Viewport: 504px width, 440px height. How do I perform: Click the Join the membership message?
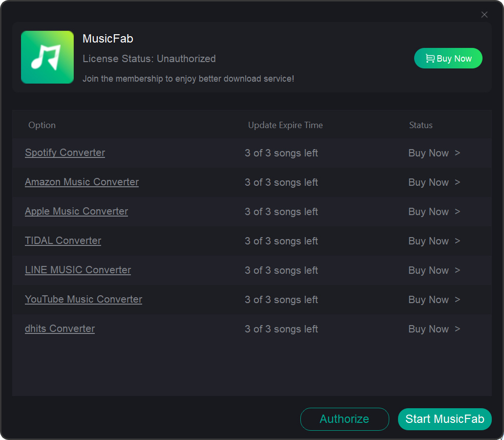click(189, 79)
